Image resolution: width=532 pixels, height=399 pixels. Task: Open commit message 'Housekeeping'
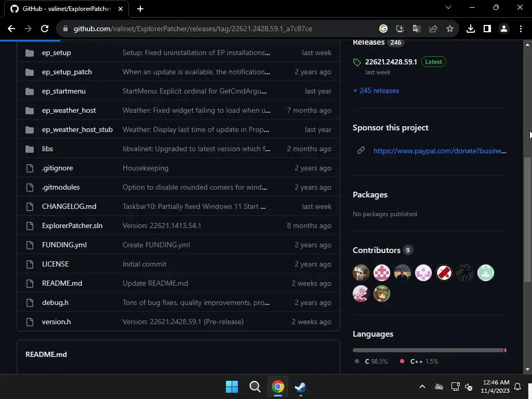pyautogui.click(x=145, y=168)
